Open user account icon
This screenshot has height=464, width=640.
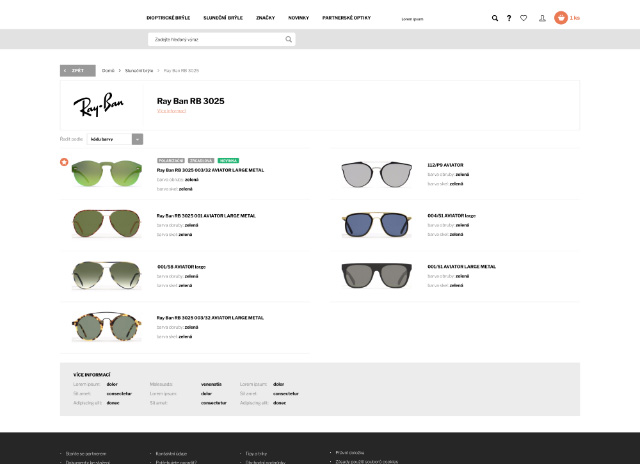coord(542,18)
